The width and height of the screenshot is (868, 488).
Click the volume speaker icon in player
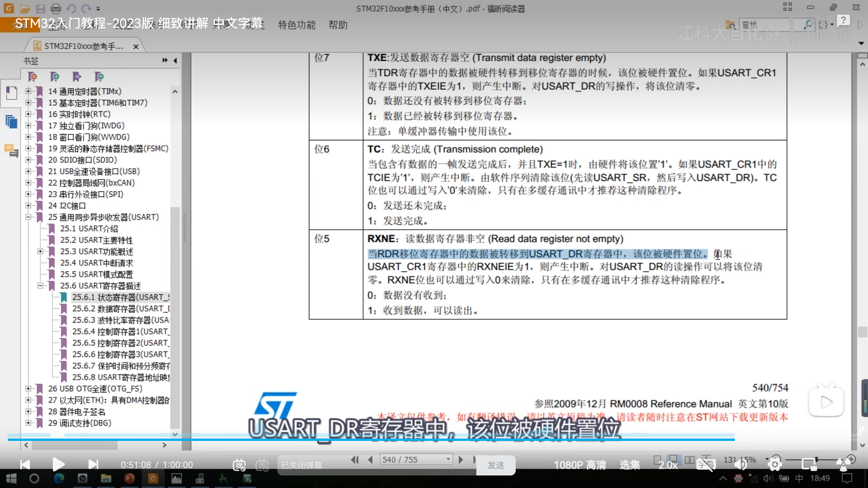740,465
